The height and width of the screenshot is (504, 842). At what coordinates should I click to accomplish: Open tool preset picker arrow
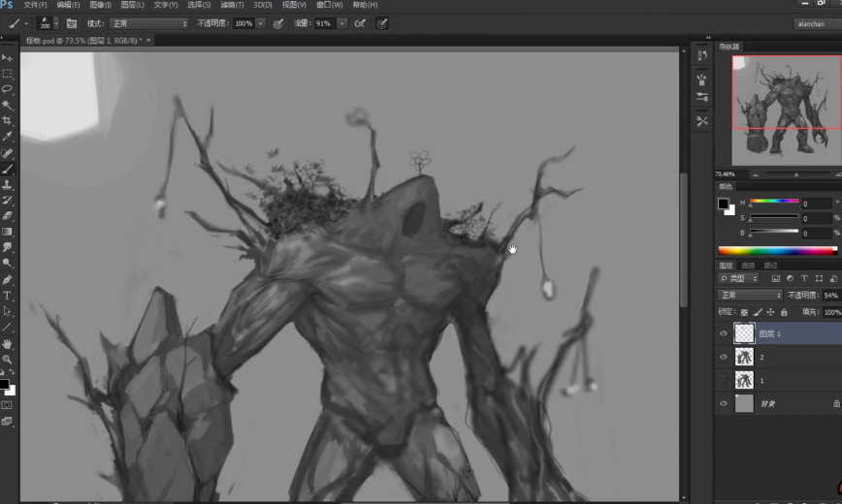(x=26, y=23)
